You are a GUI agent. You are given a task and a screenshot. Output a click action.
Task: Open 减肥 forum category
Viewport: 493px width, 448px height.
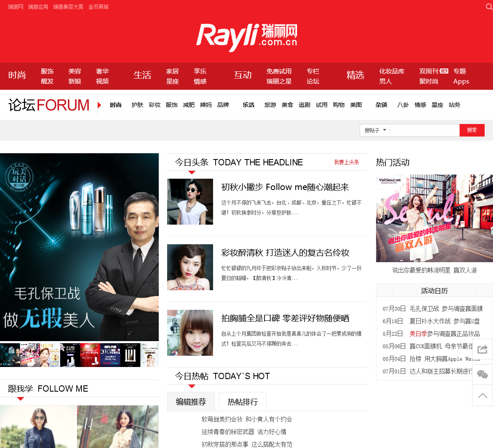pos(189,105)
